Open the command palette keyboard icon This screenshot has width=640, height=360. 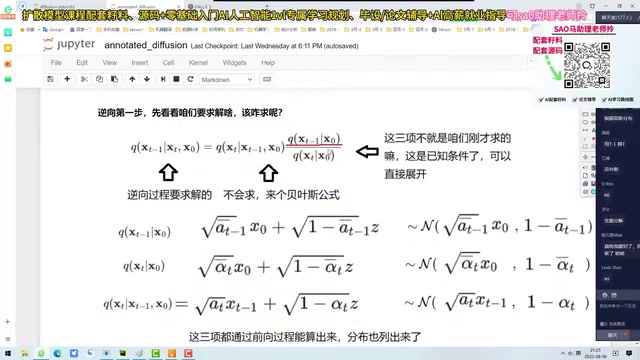[x=267, y=79]
